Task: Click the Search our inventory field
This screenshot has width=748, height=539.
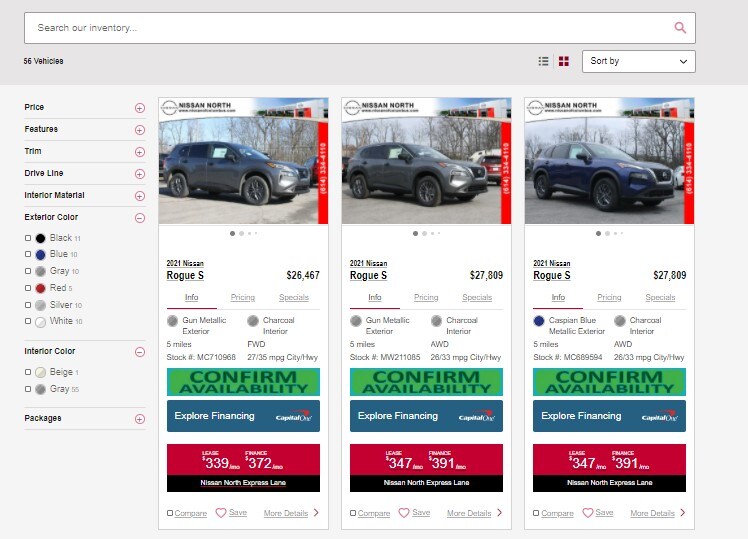Action: pos(360,28)
